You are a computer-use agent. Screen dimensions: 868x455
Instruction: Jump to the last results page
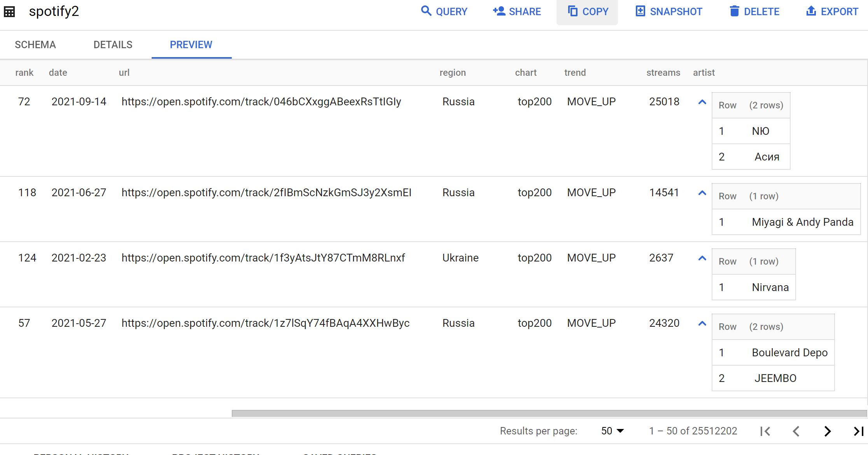coord(858,431)
